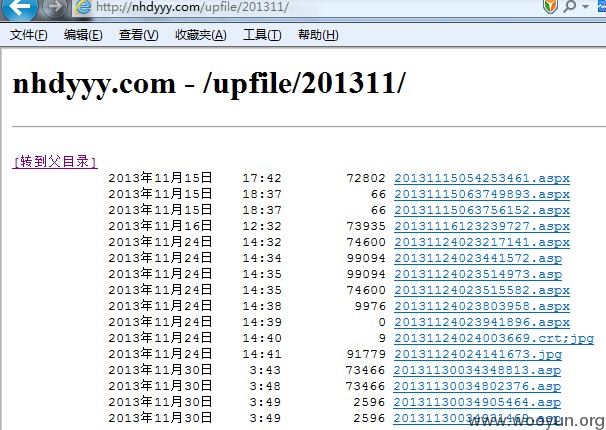
Task: Open the 编辑(E) menu
Action: pyautogui.click(x=83, y=35)
